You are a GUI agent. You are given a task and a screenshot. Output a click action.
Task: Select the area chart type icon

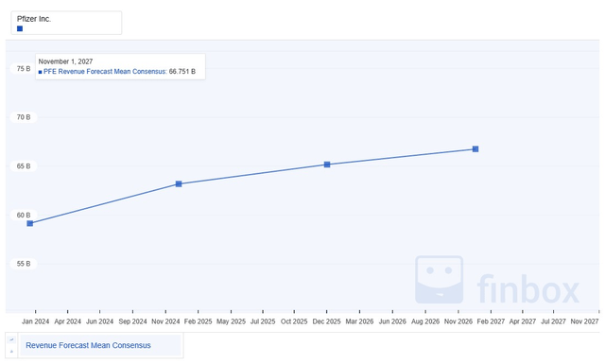coord(11,352)
